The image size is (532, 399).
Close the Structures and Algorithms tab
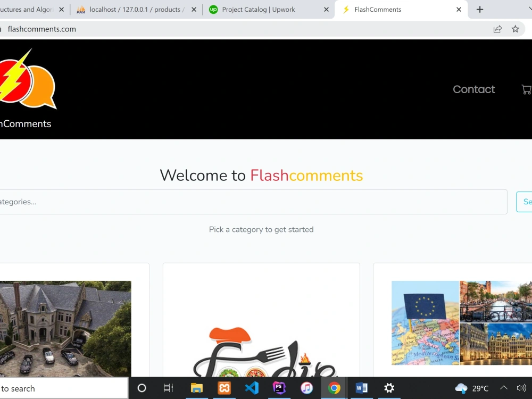click(61, 10)
